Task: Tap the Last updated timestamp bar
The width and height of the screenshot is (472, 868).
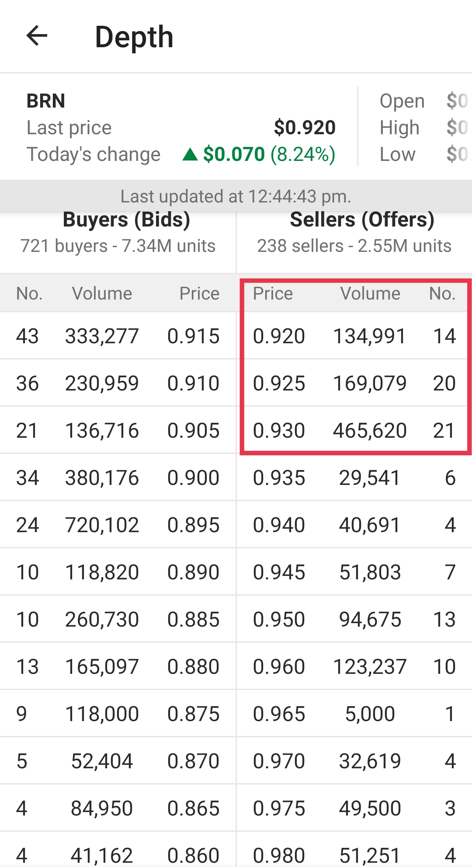Action: tap(236, 196)
